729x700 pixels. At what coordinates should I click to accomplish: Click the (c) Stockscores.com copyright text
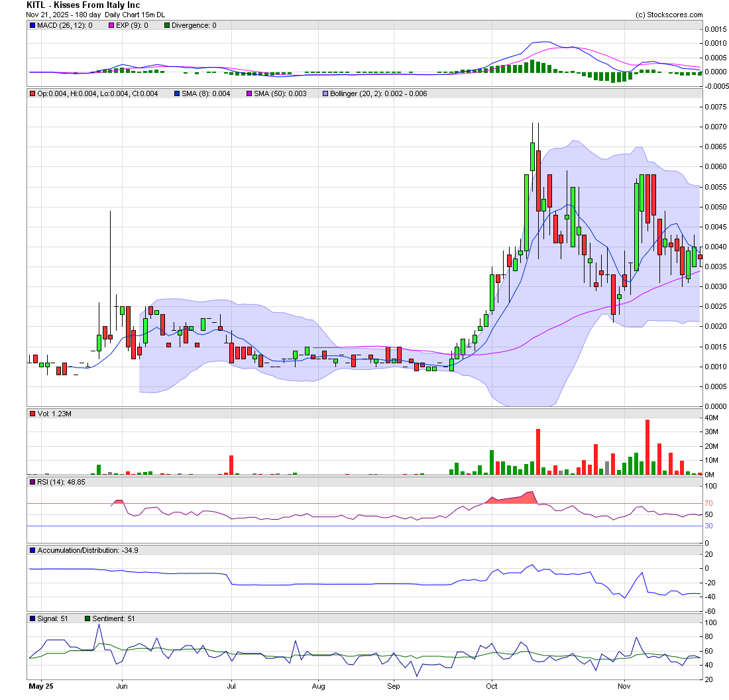[x=669, y=15]
